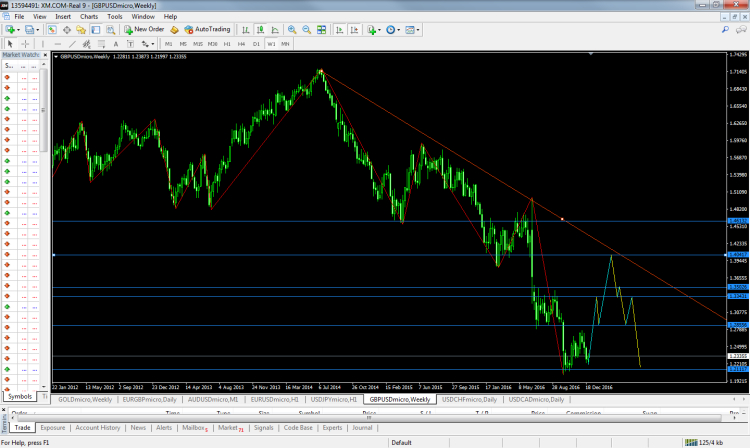750x448 pixels.
Task: Expand the Indicators dropdown arrow
Action: point(379,30)
